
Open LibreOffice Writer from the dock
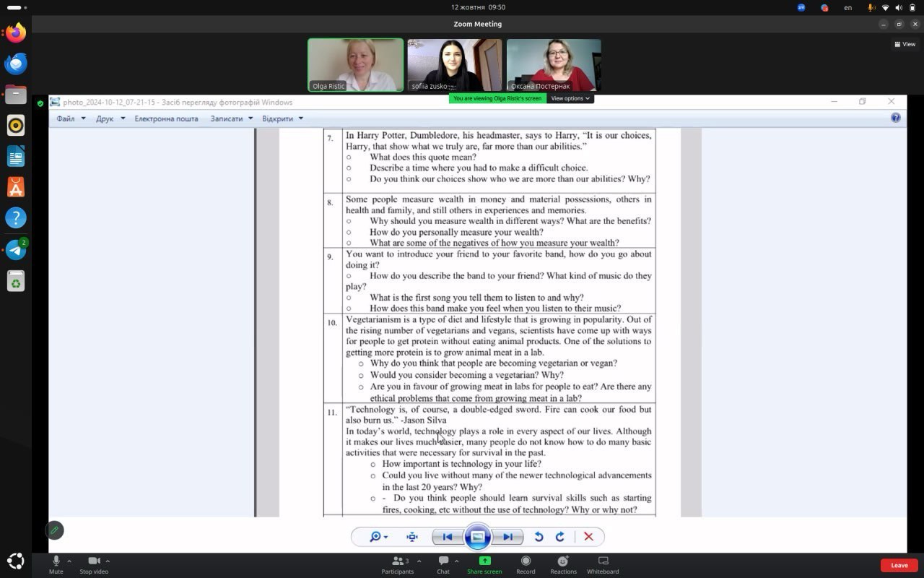[x=16, y=156]
